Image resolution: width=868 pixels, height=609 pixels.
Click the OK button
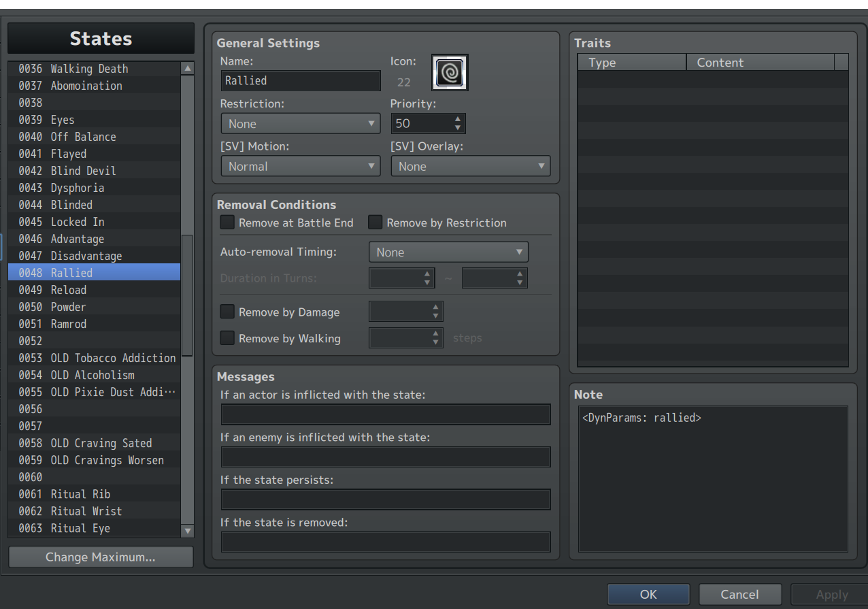point(648,594)
